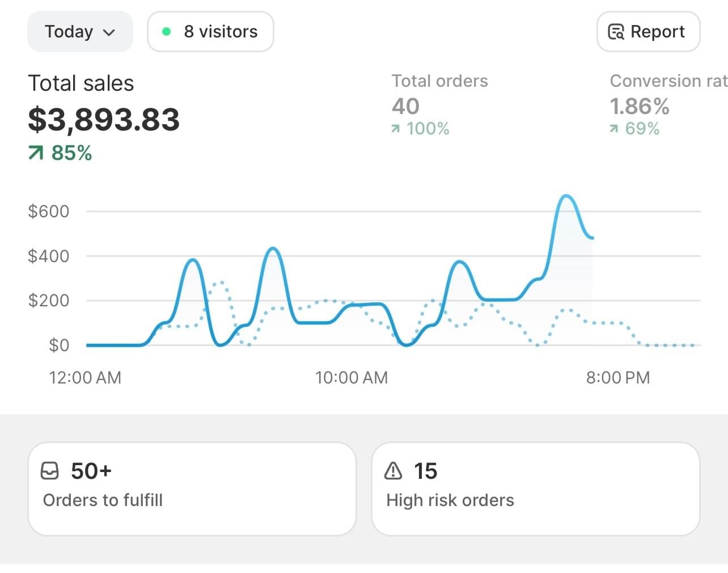
Task: Open the High risk orders card
Action: (x=535, y=488)
